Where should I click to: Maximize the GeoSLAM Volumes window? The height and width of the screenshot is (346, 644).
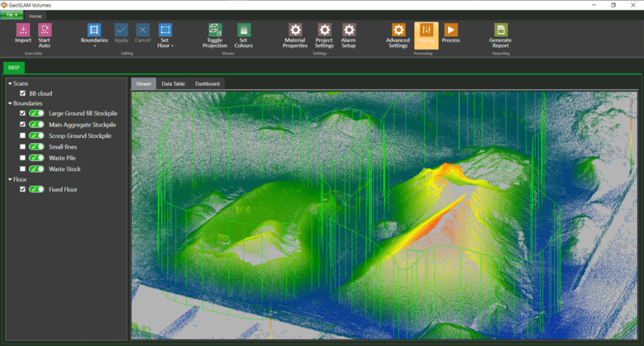613,5
